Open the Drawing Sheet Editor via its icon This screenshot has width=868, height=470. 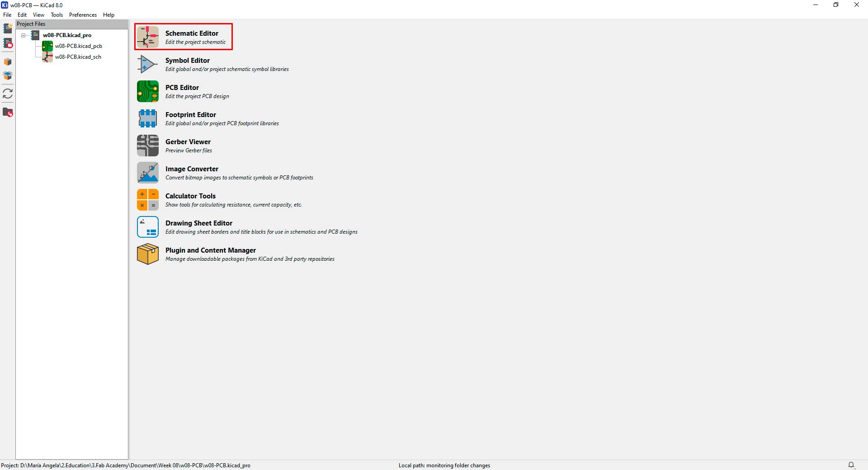148,227
